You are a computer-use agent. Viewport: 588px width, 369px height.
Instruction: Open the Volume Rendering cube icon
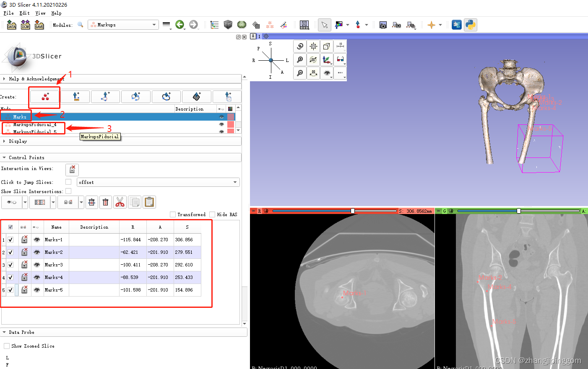(x=228, y=25)
